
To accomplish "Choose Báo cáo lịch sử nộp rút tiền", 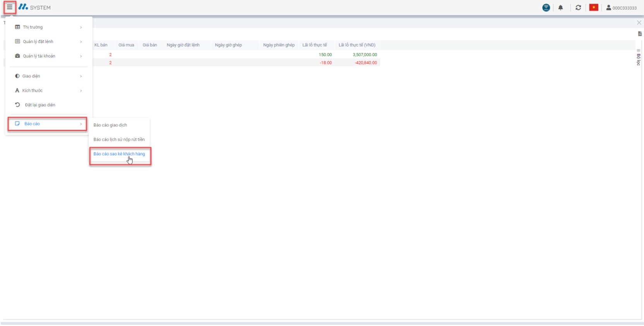I will [119, 139].
